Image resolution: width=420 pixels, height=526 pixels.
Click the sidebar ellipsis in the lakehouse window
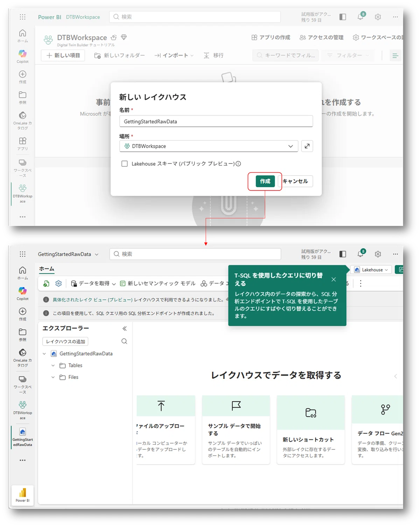pos(23,460)
